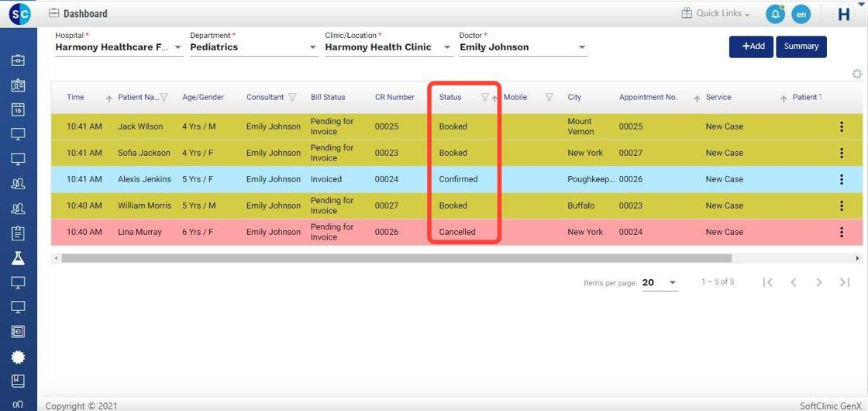The image size is (868, 411).
Task: Sort by the Time column arrow
Action: click(109, 98)
